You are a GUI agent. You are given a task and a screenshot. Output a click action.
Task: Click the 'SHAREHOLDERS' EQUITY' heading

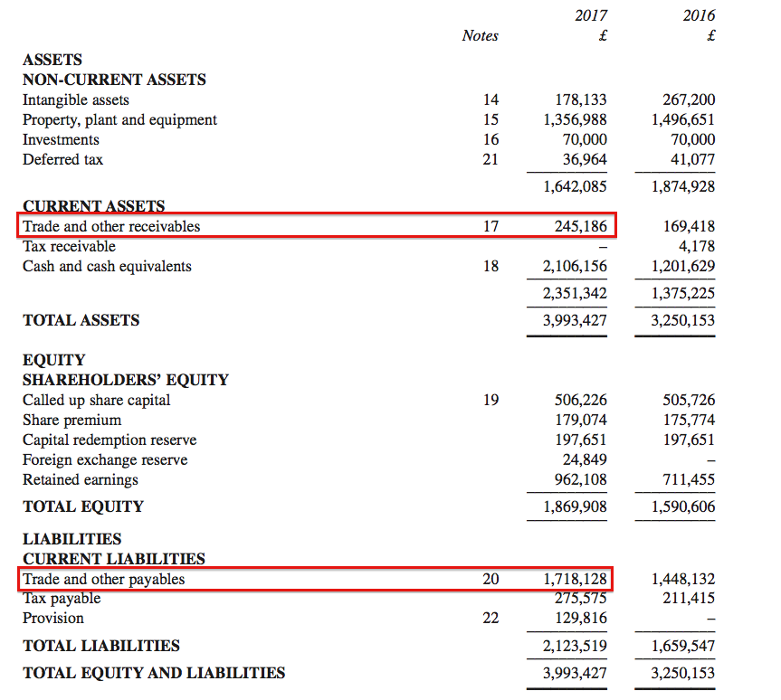click(126, 381)
